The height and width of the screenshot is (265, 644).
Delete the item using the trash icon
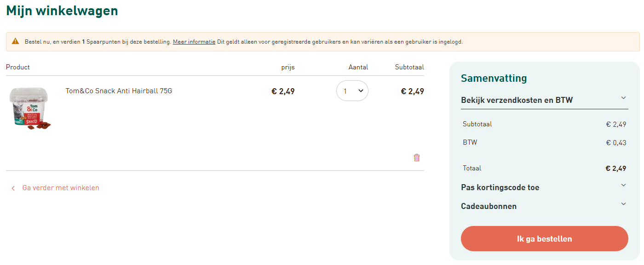[417, 158]
